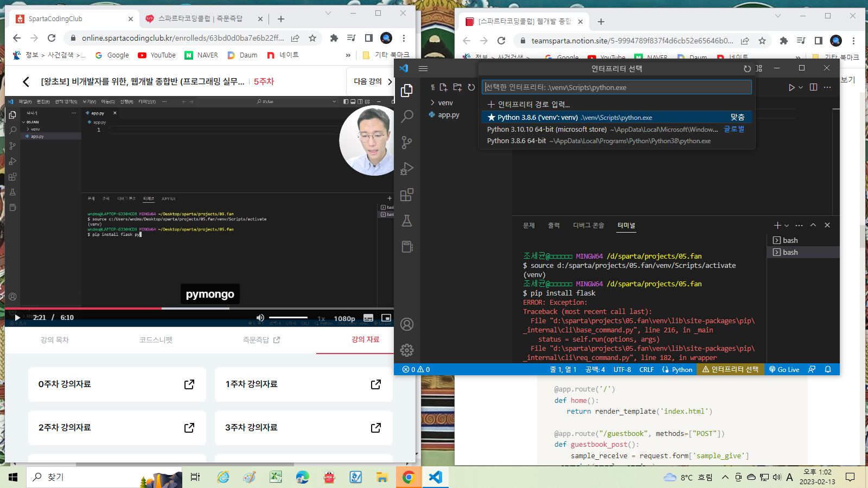The image size is (868, 488).
Task: Open Visual Studio Code from the taskbar
Action: click(x=435, y=477)
